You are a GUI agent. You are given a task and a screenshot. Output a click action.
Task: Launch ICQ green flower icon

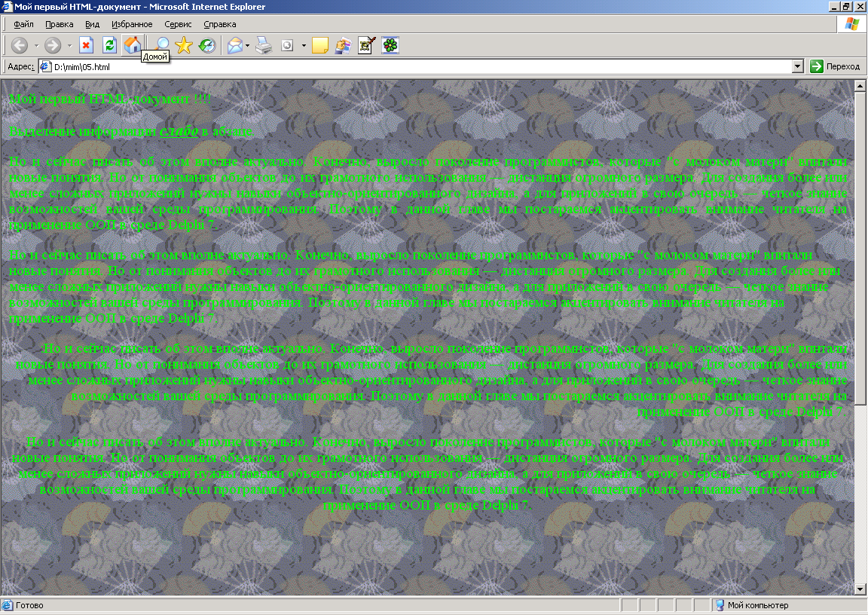pos(390,45)
